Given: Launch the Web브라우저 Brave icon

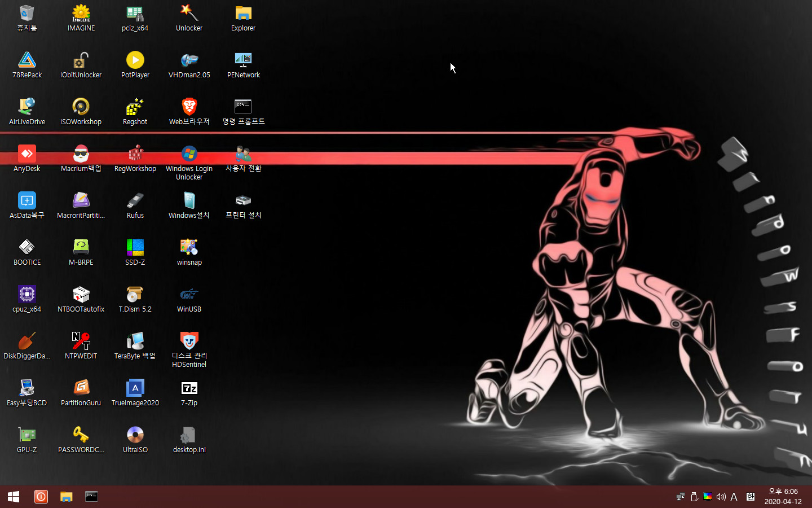Looking at the screenshot, I should tap(189, 112).
